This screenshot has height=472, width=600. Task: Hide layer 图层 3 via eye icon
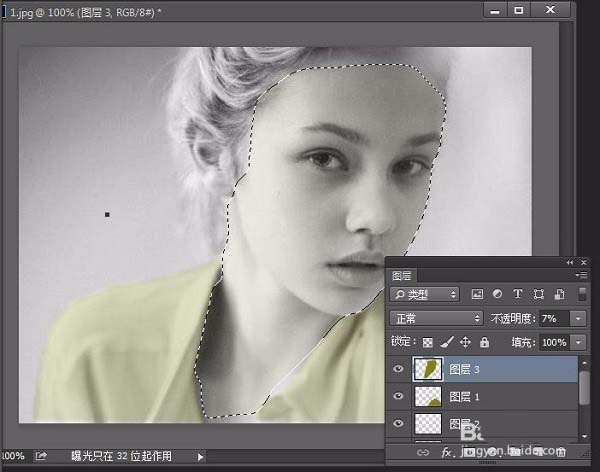[400, 369]
